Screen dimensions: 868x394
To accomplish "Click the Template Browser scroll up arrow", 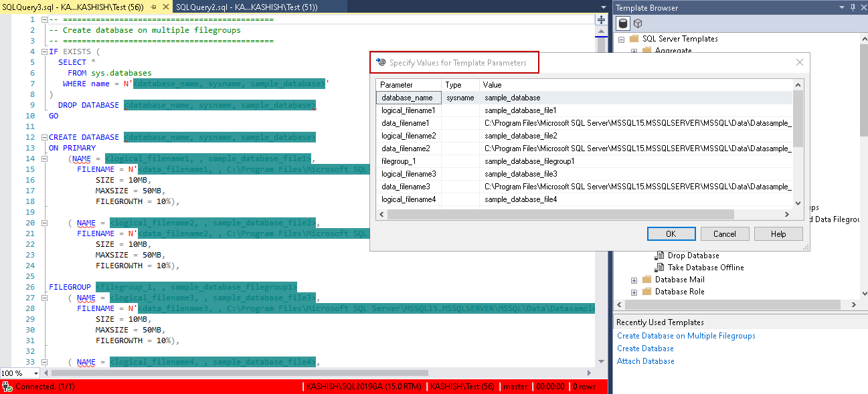I will point(863,39).
